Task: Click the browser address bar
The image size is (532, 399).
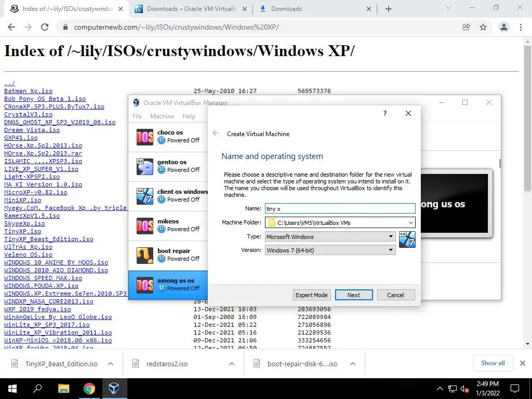Action: point(258,27)
